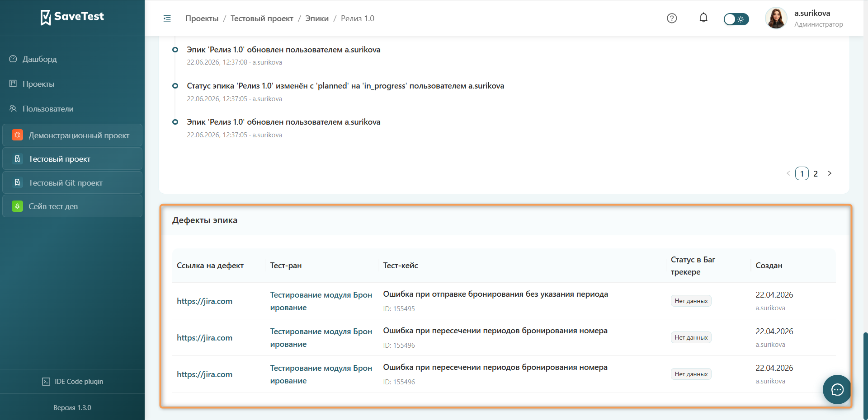Click the Проекты sidebar icon
This screenshot has height=420, width=868.
click(13, 84)
